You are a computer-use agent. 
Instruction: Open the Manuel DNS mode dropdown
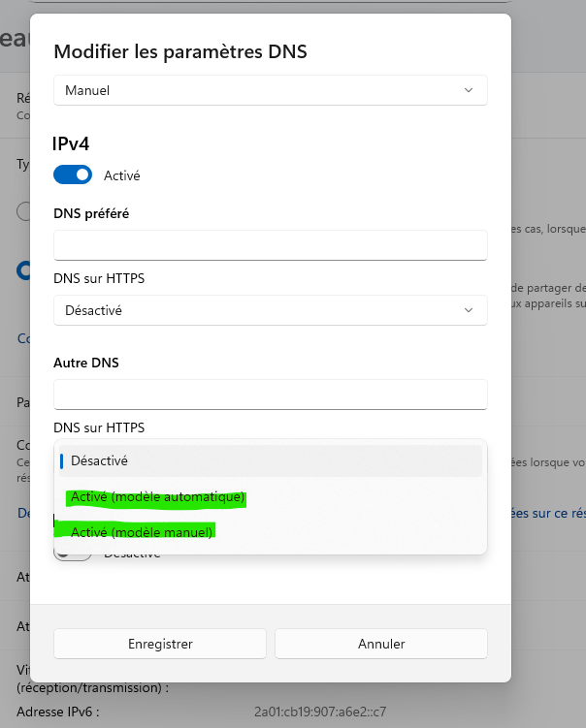pos(270,90)
